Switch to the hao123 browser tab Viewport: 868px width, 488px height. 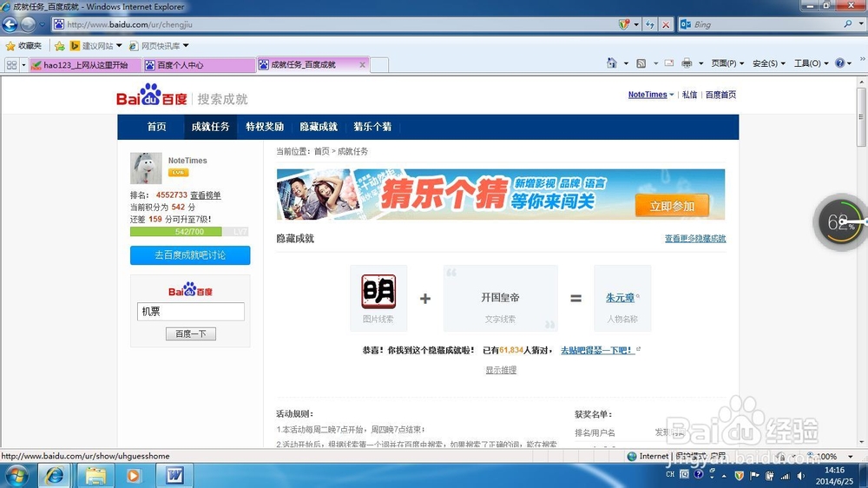[x=85, y=65]
